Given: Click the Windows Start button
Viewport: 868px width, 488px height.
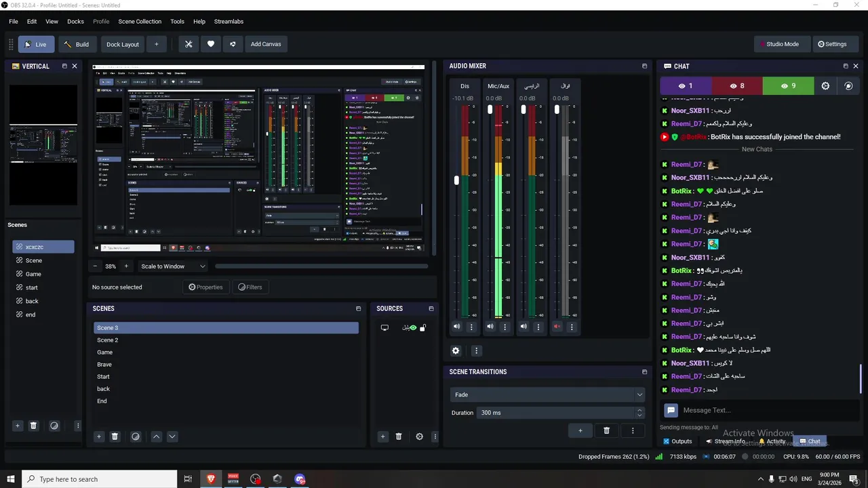Looking at the screenshot, I should (11, 479).
